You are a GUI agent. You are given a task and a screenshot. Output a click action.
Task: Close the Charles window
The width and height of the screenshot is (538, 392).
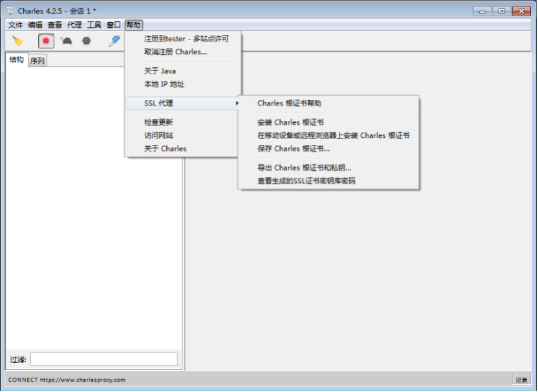pyautogui.click(x=522, y=12)
